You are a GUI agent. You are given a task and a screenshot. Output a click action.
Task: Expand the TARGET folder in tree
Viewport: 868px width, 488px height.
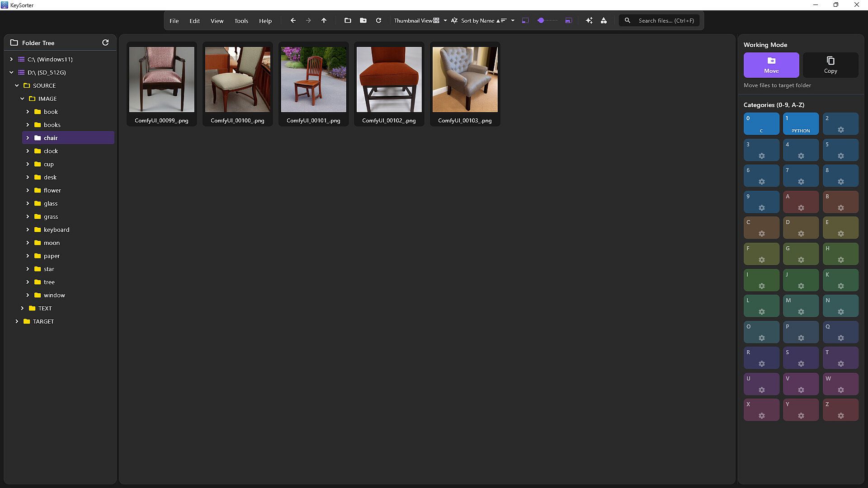coord(17,321)
